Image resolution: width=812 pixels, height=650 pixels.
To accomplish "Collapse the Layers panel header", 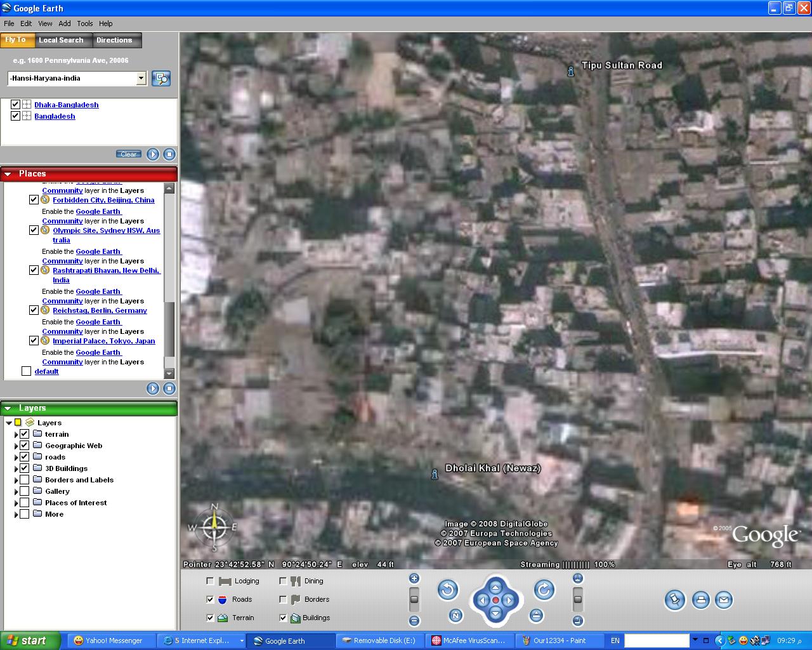I will click(x=8, y=408).
